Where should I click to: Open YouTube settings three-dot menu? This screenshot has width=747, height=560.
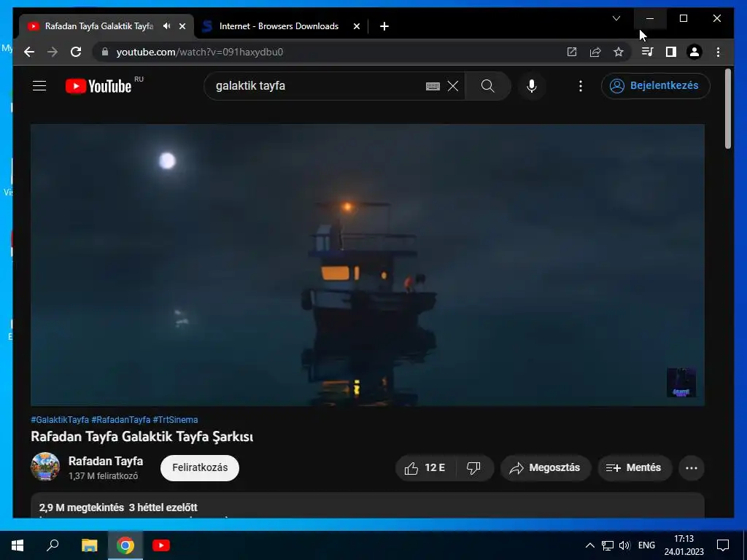(580, 86)
